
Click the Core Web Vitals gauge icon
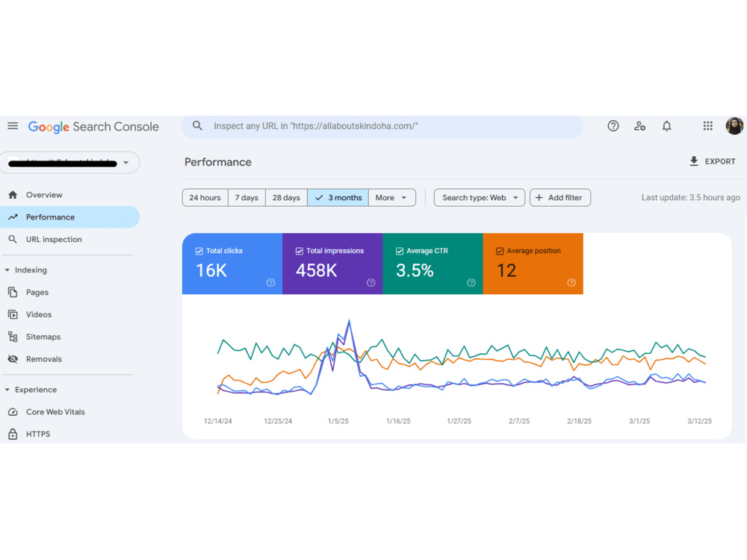[x=13, y=412]
